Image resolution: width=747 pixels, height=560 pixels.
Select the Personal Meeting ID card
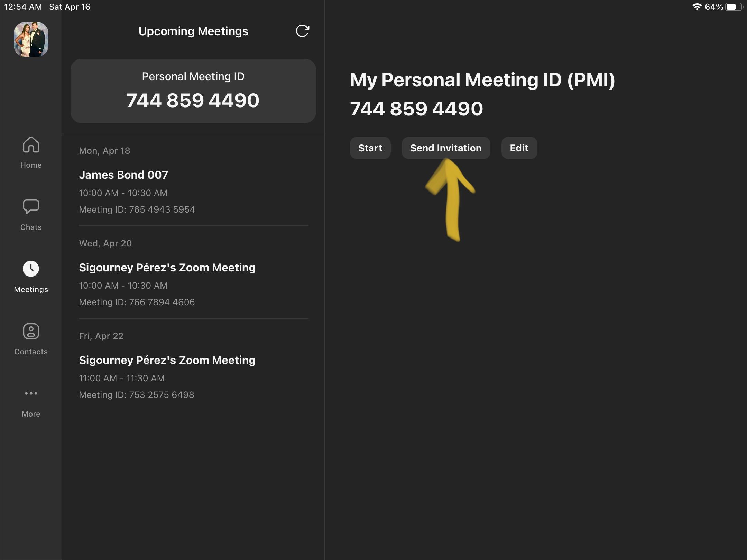point(193,91)
